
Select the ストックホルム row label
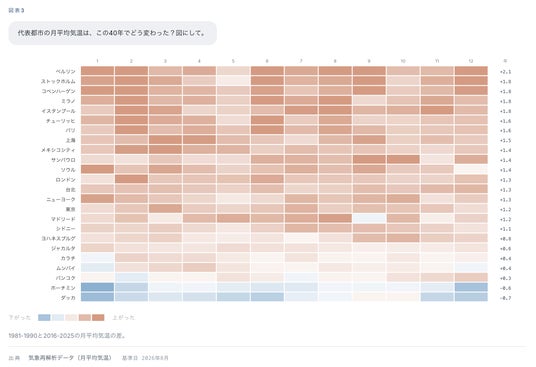[58, 81]
